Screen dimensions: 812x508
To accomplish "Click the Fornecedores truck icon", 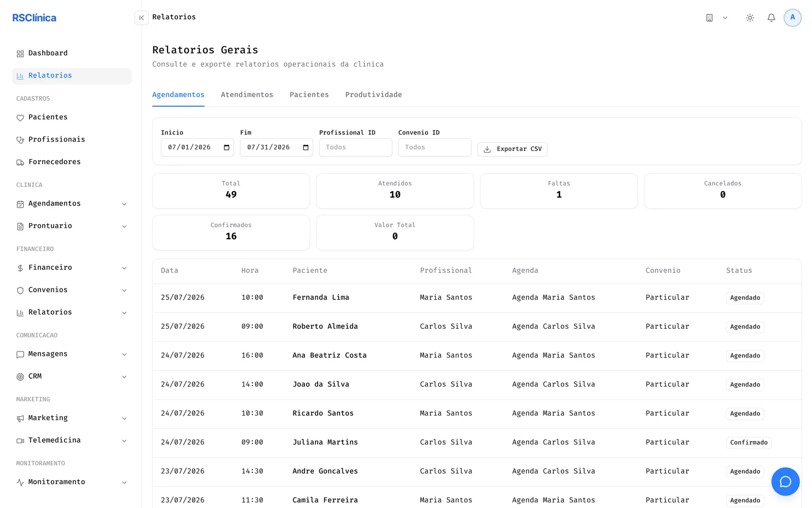I will (20, 163).
